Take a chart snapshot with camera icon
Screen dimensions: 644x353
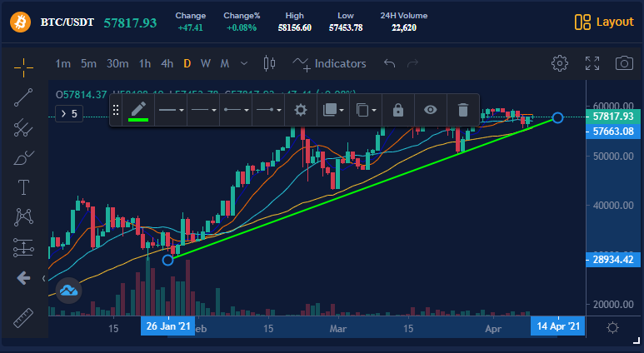tap(624, 63)
